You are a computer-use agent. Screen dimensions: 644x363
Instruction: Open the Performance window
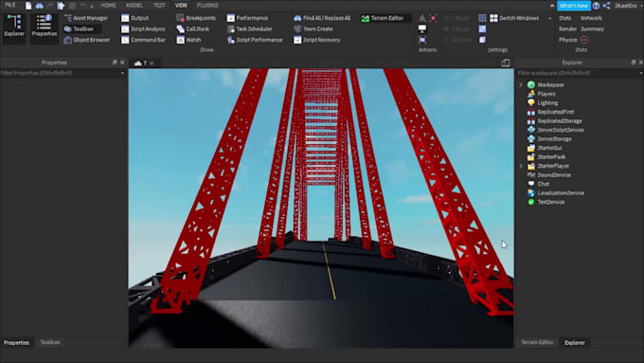click(x=247, y=18)
